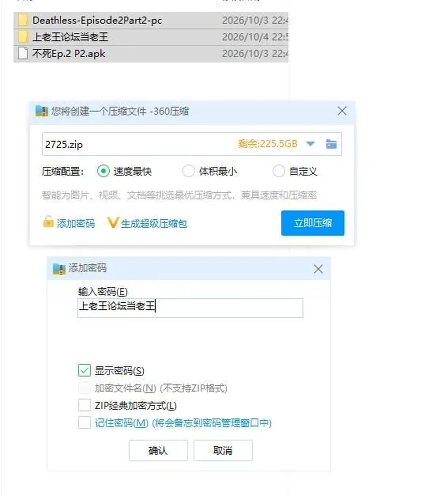Click folder icon of Deathless-Episode2Part2-pc

23,20
